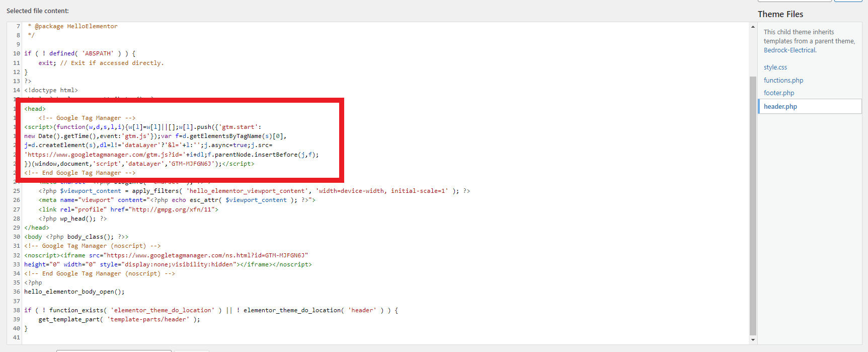
Task: Click the scrollbar up arrow in editor
Action: [753, 27]
